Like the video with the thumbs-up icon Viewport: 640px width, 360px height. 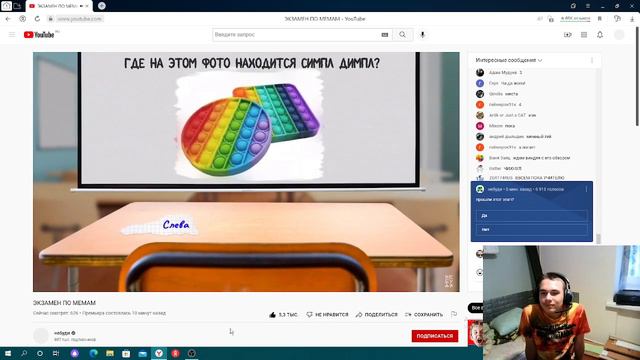point(272,315)
